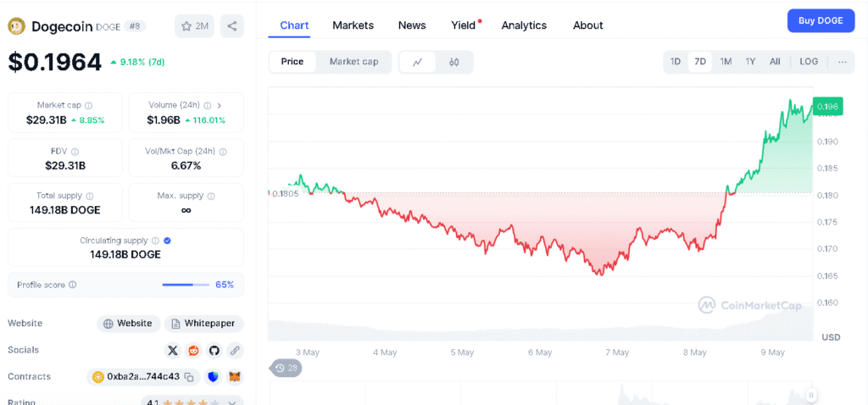868x405 pixels.
Task: Open Dogecoin's X (Twitter) social link
Action: [x=173, y=350]
